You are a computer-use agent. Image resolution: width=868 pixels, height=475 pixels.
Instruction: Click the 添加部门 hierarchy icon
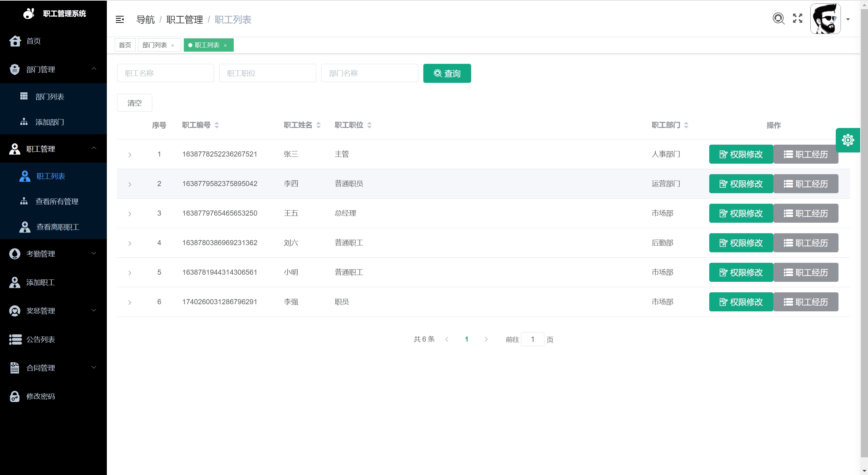pos(24,122)
